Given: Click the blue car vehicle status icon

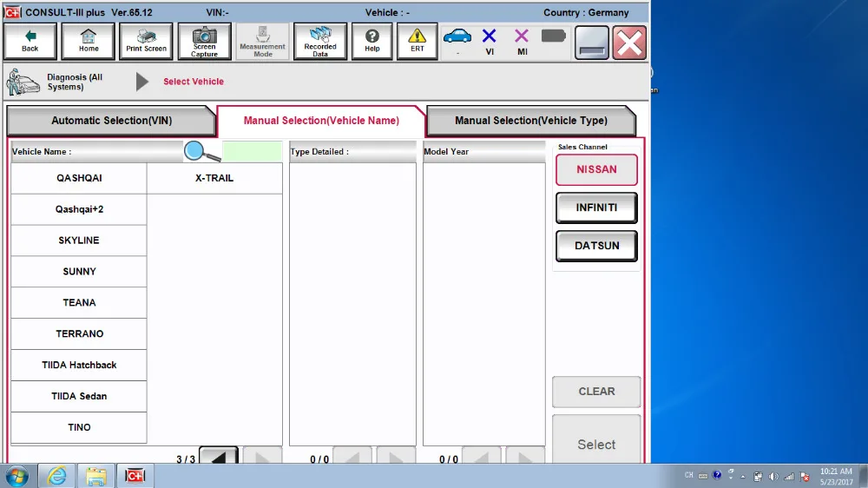Looking at the screenshot, I should pos(457,37).
